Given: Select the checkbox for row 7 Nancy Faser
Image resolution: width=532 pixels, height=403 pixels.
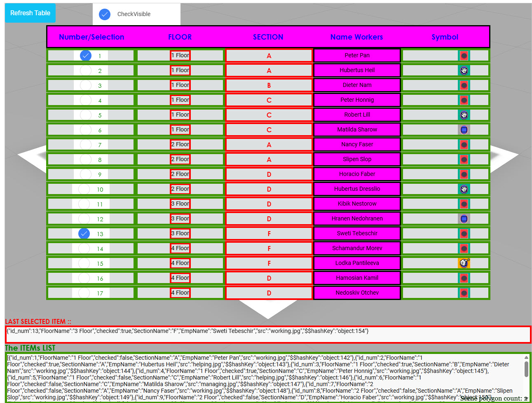Looking at the screenshot, I should pos(85,144).
